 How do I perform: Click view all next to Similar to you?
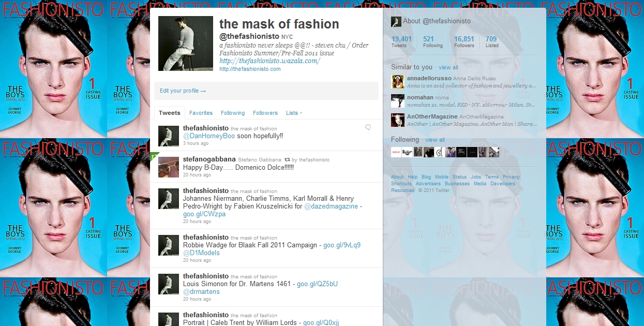click(x=448, y=67)
